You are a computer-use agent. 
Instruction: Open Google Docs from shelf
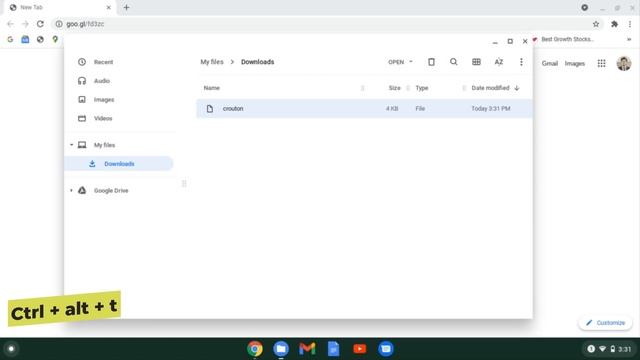point(333,349)
